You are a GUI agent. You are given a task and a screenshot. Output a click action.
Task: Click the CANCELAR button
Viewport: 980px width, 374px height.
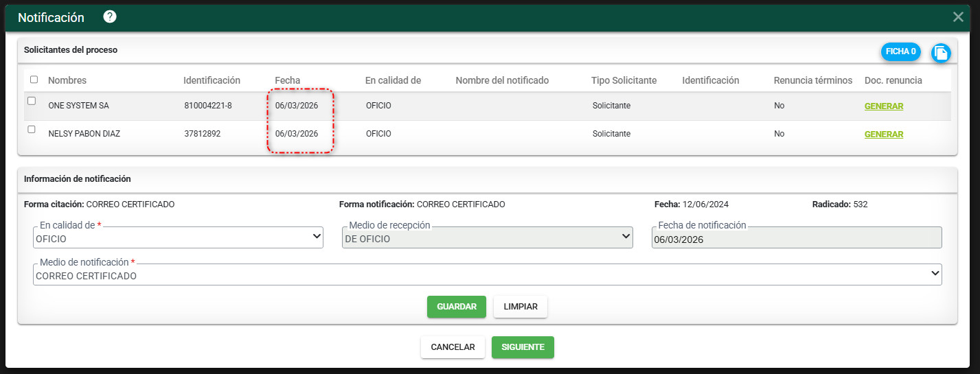click(x=453, y=347)
